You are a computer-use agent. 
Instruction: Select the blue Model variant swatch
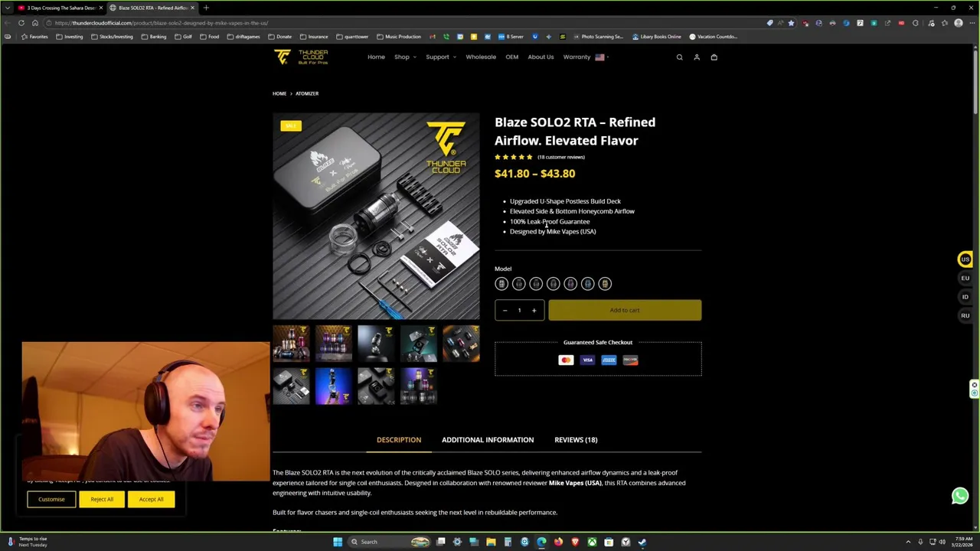[x=587, y=284]
